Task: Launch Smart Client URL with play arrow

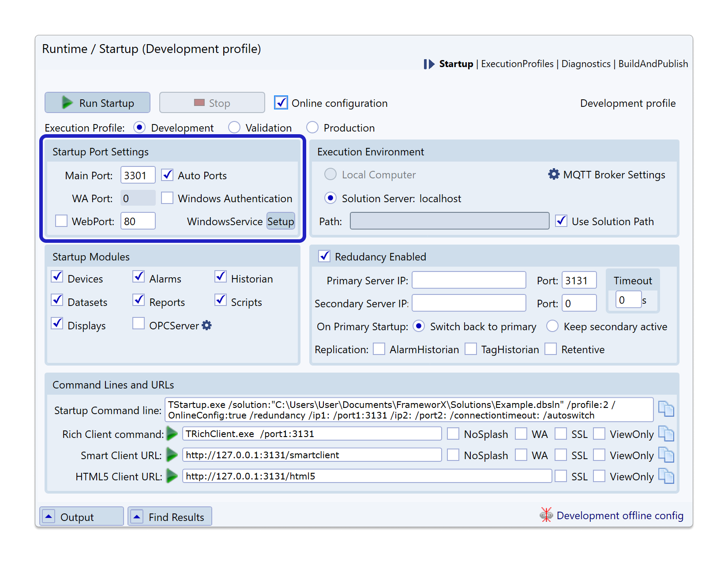Action: tap(172, 455)
